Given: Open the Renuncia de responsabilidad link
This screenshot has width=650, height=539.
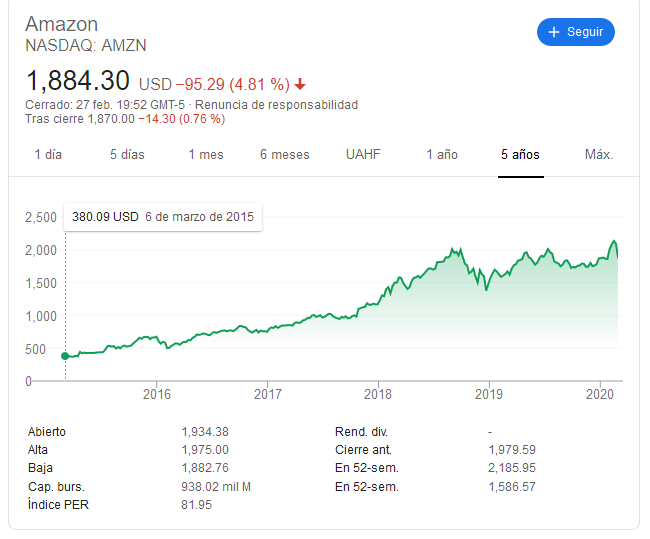Looking at the screenshot, I should 277,105.
